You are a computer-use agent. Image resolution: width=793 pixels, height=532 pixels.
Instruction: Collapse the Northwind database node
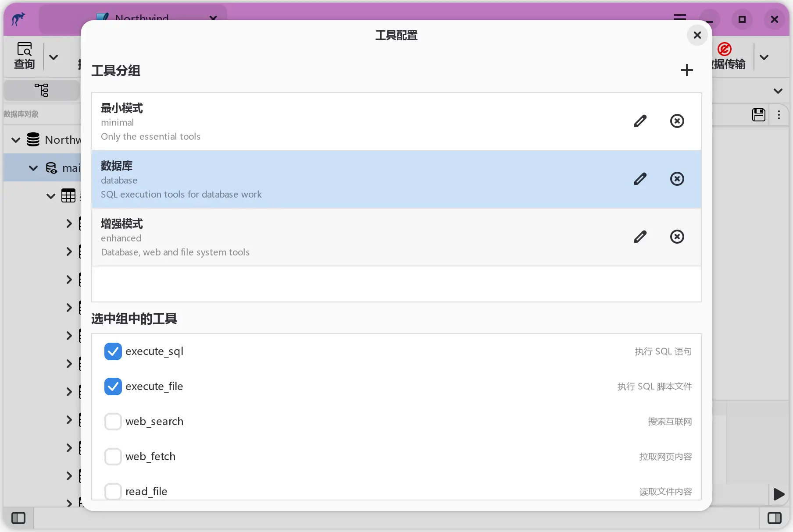pyautogui.click(x=16, y=140)
